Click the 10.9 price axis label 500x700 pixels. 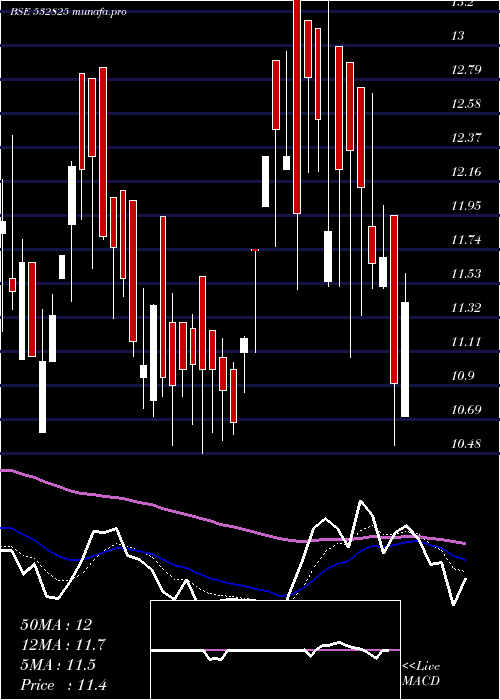coord(462,376)
